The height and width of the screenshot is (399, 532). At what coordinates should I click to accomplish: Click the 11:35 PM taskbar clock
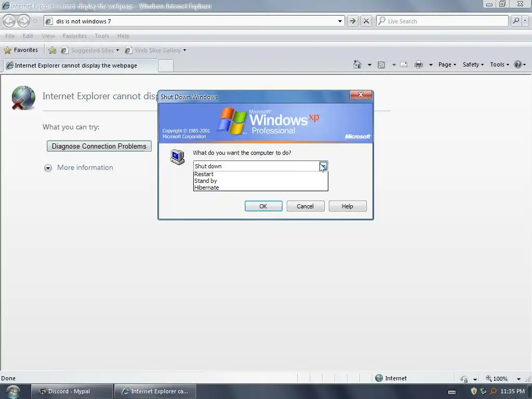[512, 391]
